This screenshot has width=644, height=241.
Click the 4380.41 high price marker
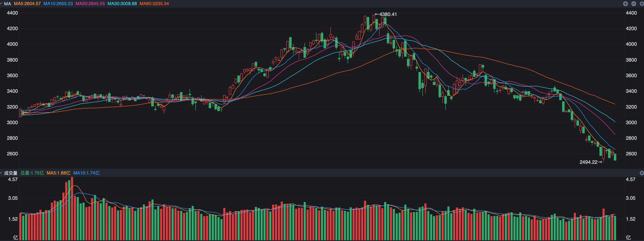coord(386,14)
